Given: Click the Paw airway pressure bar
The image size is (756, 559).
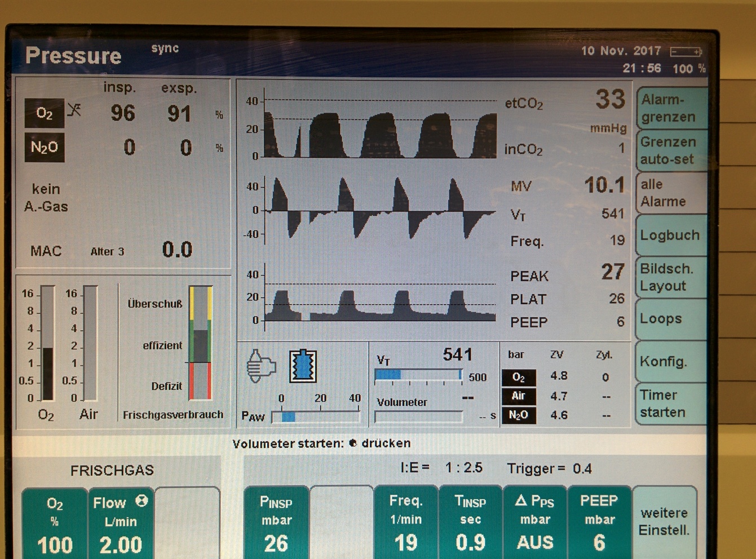Looking at the screenshot, I should 316,417.
